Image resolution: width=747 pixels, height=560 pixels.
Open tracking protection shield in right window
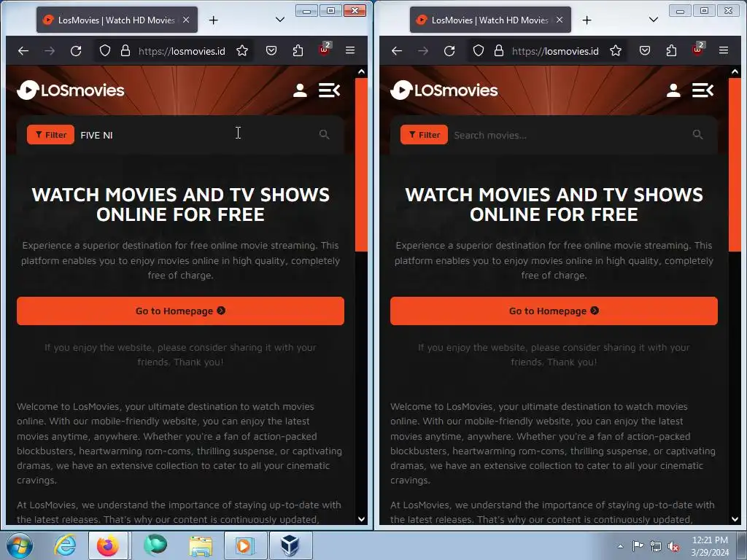479,50
